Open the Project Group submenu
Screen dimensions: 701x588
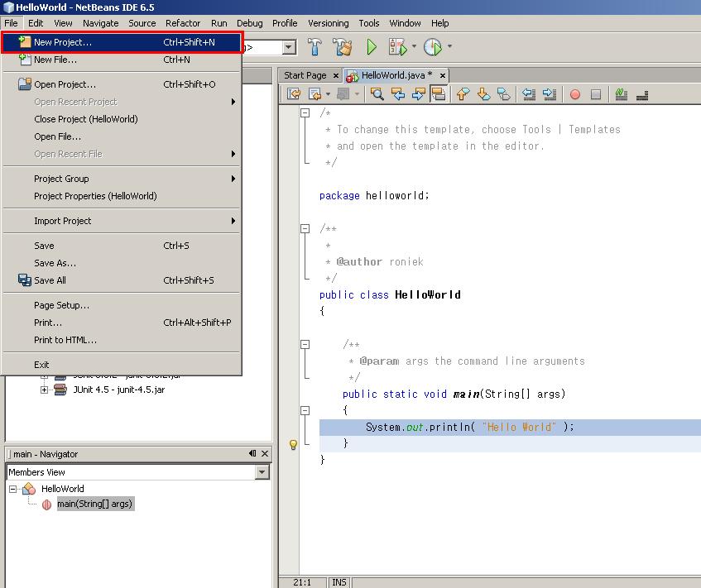click(x=122, y=179)
